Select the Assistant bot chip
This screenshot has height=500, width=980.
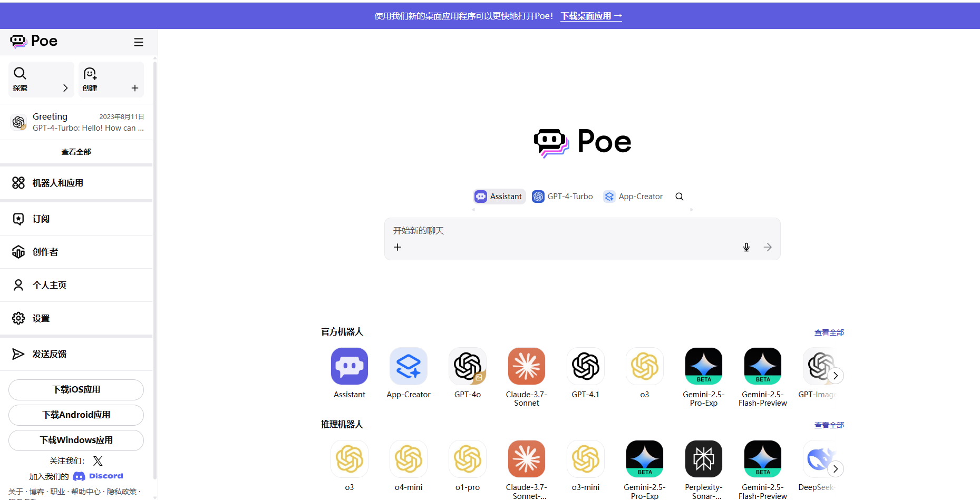499,197
